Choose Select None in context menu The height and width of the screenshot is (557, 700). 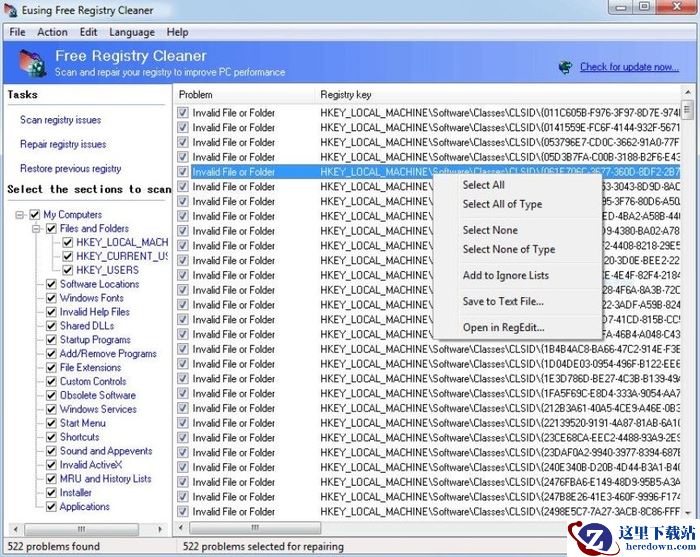[490, 230]
